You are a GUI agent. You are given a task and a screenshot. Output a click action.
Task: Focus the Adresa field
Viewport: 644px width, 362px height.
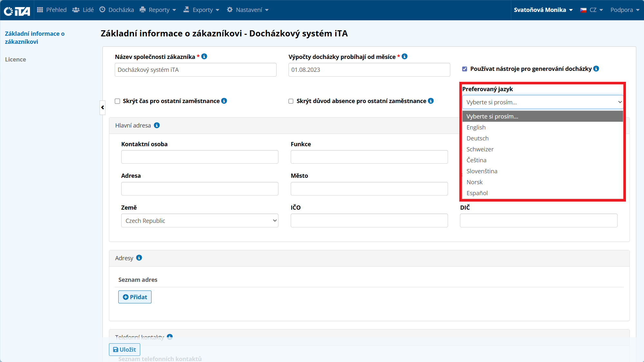click(x=200, y=189)
